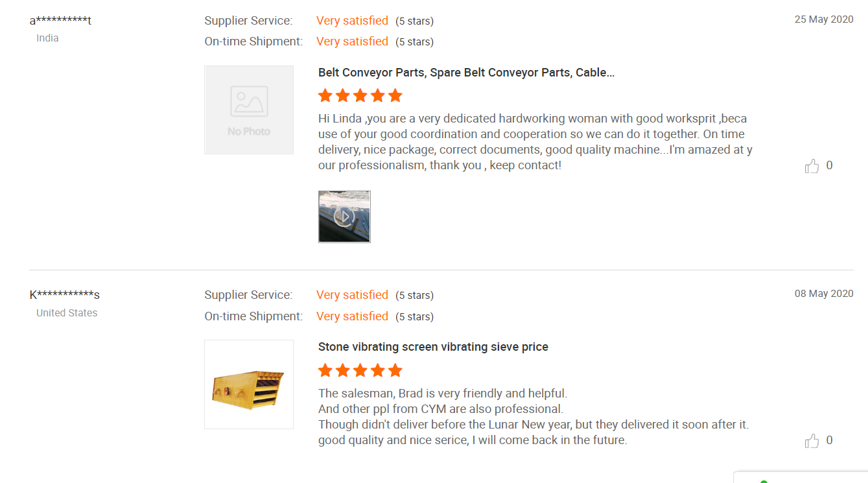The width and height of the screenshot is (868, 483).
Task: Click the five-star rating under Stone vibrating screen
Action: [x=360, y=371]
